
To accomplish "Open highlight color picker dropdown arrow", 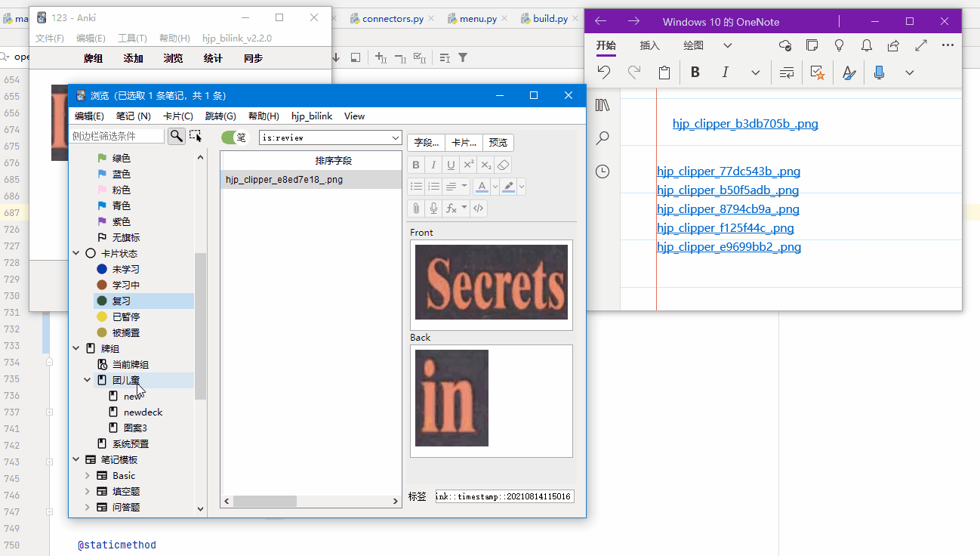I will 522,187.
